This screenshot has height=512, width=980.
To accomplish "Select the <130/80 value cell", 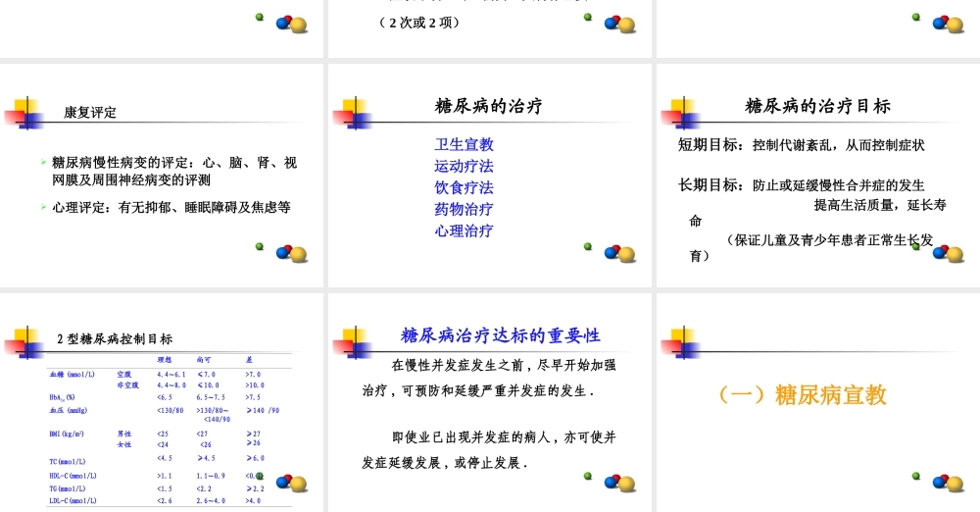I will pyautogui.click(x=171, y=411).
